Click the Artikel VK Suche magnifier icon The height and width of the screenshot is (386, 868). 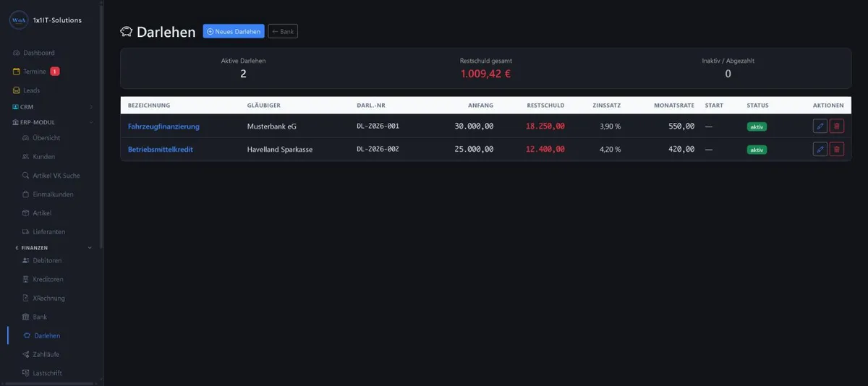[26, 175]
